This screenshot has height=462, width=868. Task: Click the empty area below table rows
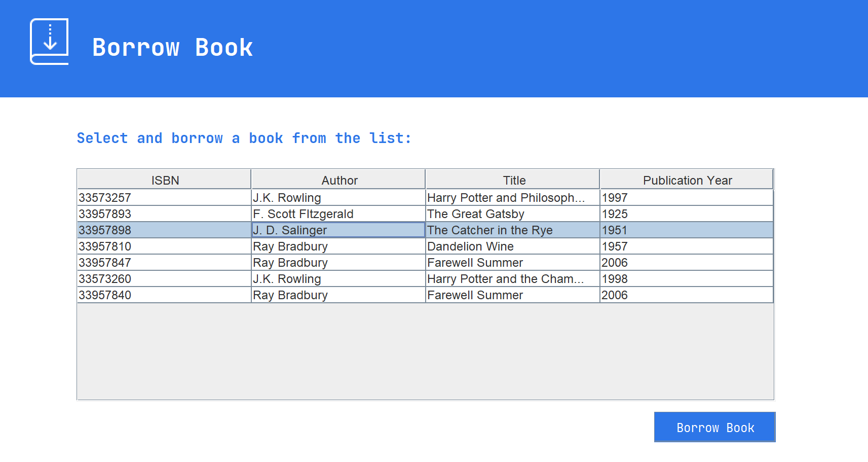pyautogui.click(x=425, y=351)
